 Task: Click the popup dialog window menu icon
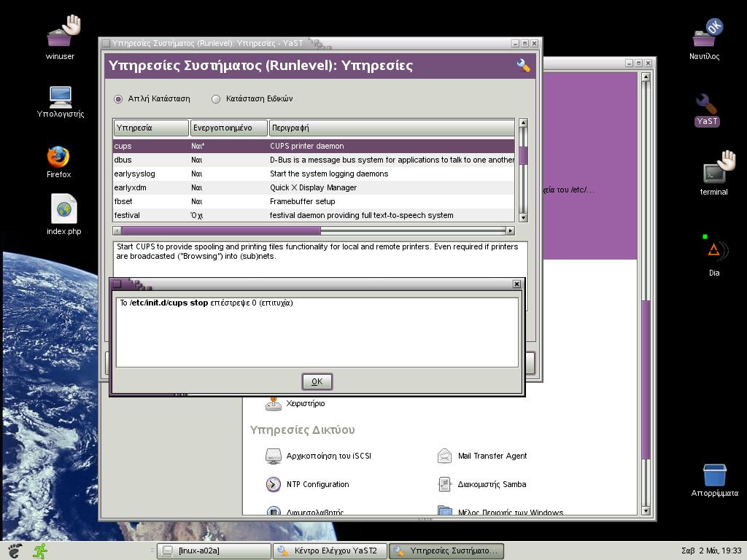(117, 284)
